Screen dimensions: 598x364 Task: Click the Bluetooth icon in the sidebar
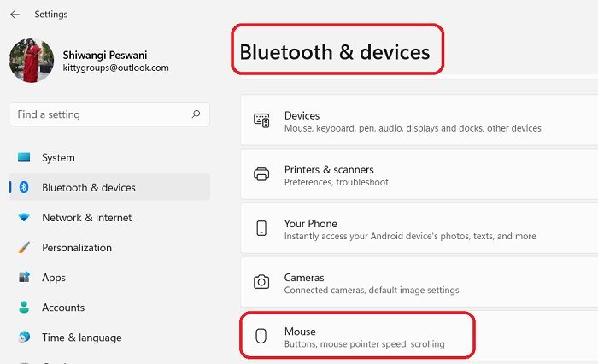[24, 187]
